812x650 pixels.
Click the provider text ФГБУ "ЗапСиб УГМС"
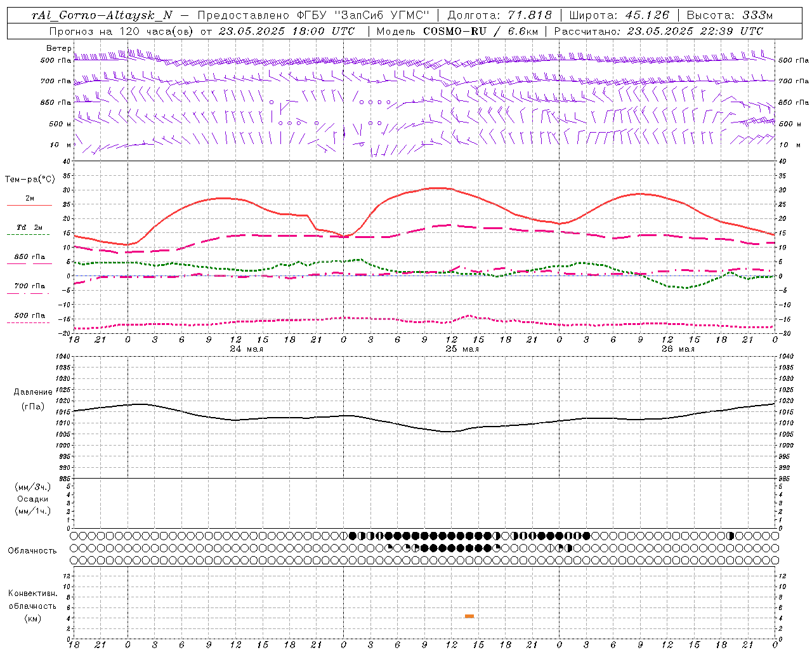point(363,15)
